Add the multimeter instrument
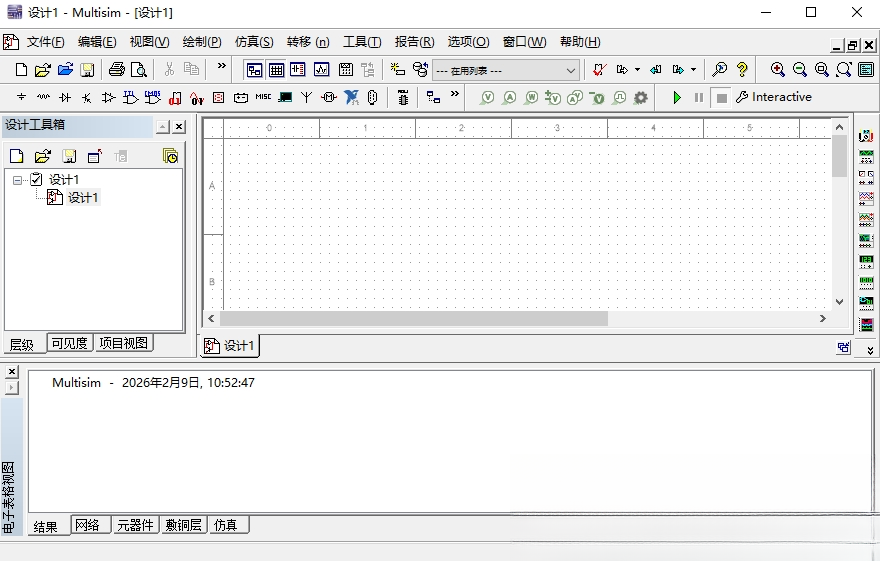The height and width of the screenshot is (561, 880). coord(866,135)
